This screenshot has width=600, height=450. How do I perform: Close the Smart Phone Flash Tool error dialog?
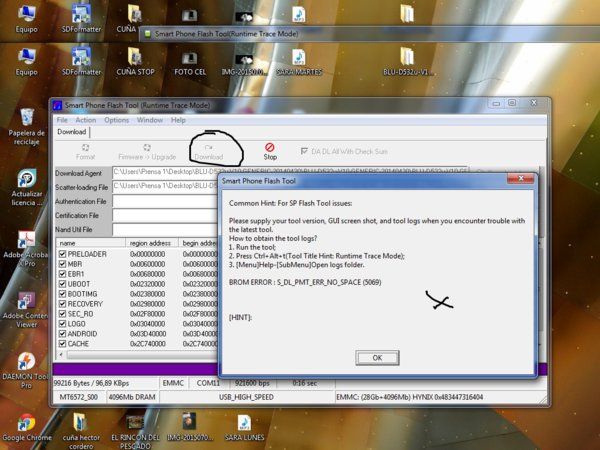(520, 179)
